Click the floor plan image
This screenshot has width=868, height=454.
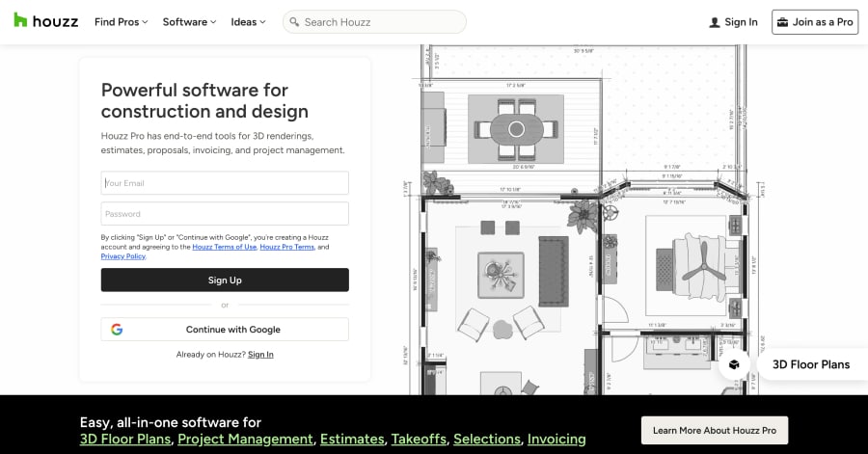584,220
